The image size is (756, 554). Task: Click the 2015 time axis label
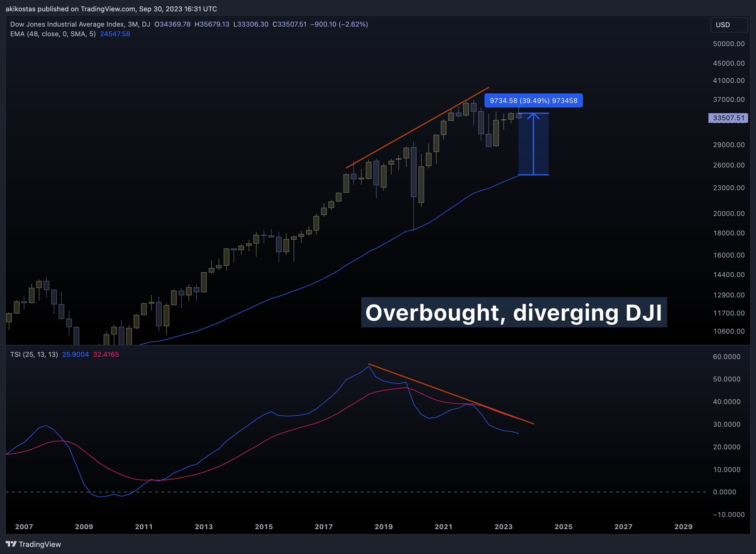pos(264,527)
